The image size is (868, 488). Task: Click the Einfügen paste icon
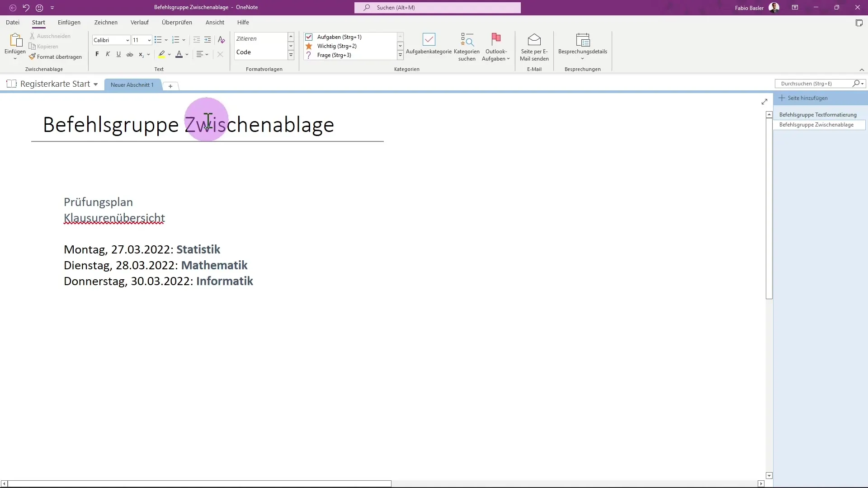15,40
